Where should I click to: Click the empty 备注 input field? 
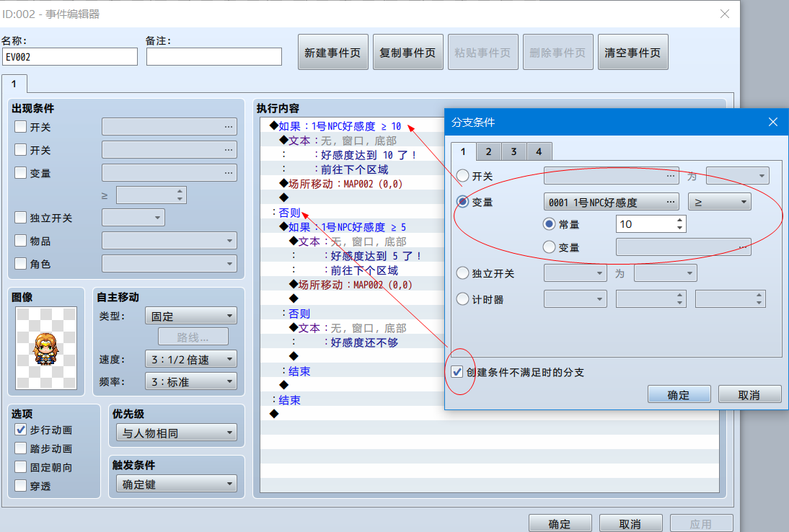tap(214, 57)
